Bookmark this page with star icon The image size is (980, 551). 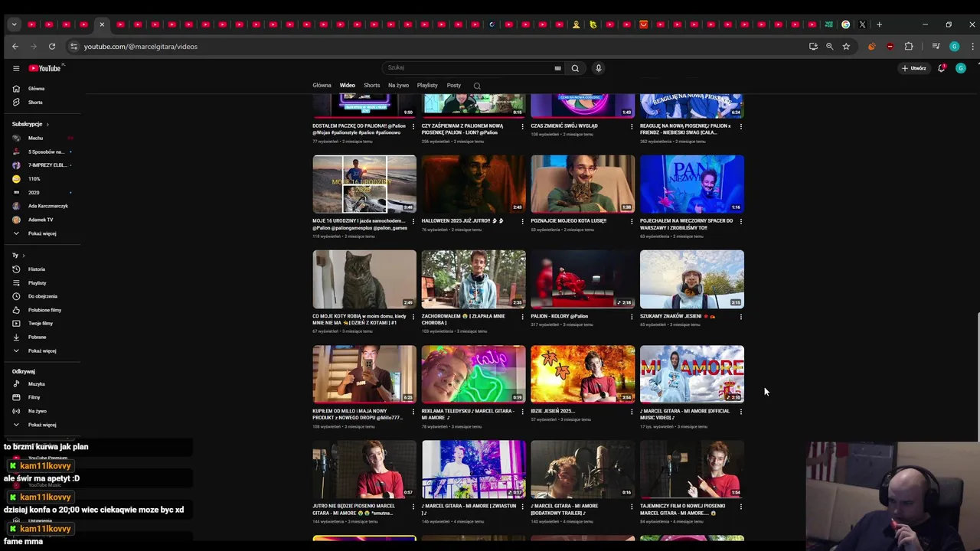click(x=846, y=47)
